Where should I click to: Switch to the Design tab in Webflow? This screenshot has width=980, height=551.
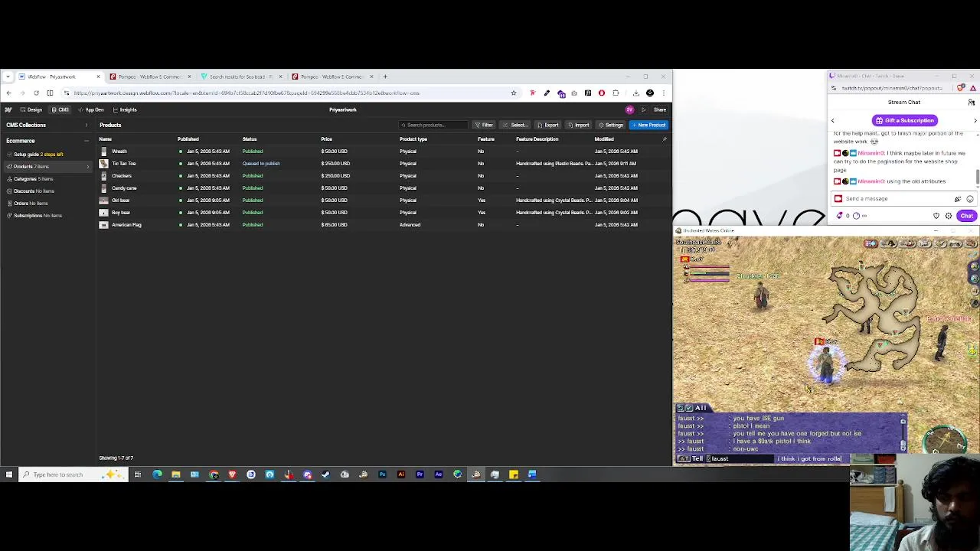pos(31,109)
